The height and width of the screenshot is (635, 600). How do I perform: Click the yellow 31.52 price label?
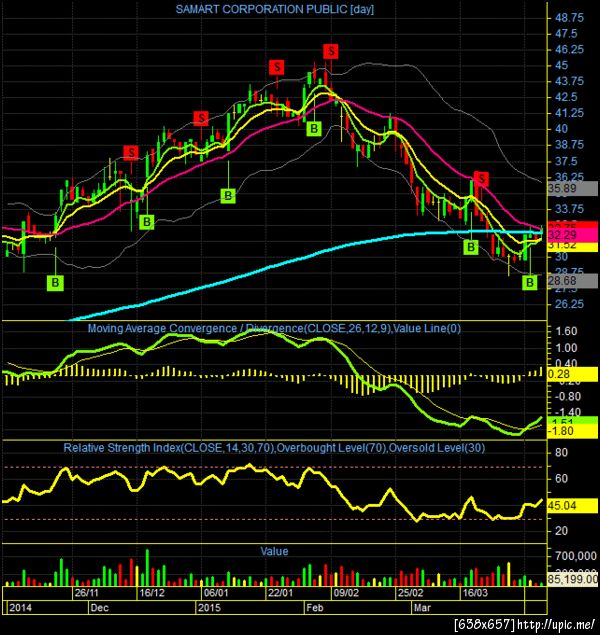click(573, 246)
